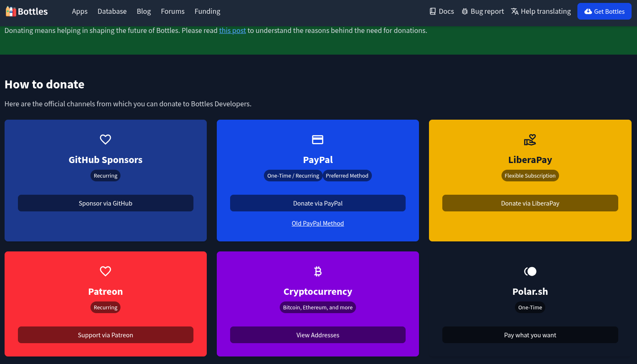Open the 'this post' link
The width and height of the screenshot is (637, 364).
pos(232,30)
